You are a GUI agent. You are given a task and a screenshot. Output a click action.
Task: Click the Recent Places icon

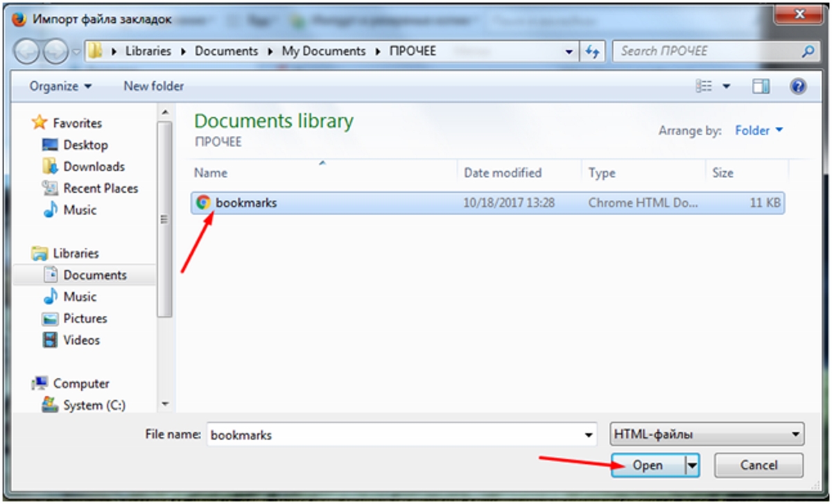coord(50,188)
